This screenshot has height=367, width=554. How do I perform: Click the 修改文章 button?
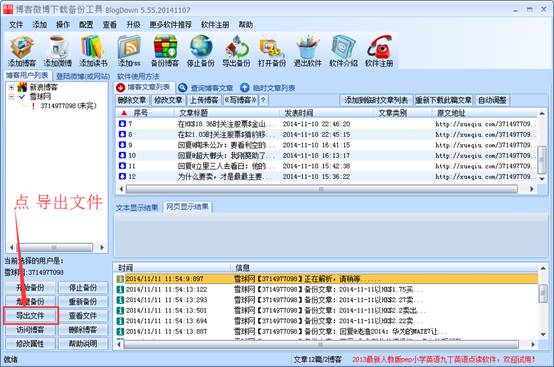pos(168,100)
